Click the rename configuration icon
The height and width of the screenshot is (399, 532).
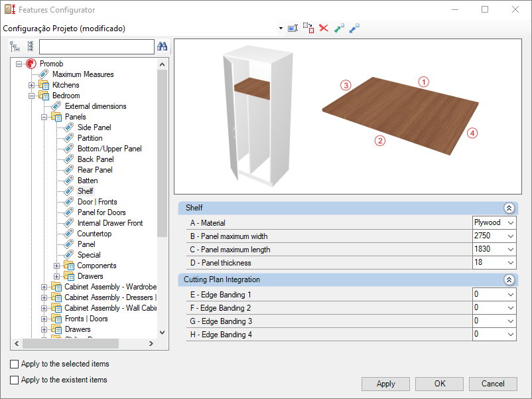click(x=293, y=29)
